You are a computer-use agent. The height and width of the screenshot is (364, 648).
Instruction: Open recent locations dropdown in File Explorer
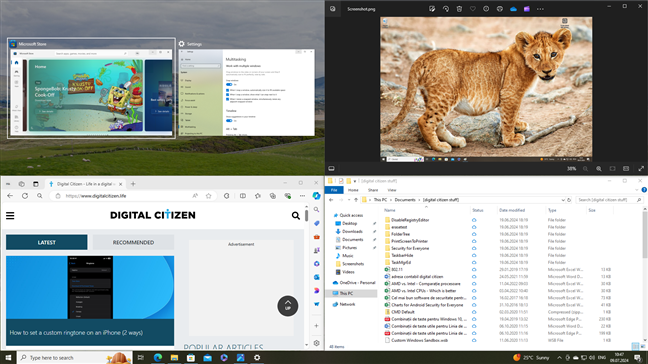[349, 200]
